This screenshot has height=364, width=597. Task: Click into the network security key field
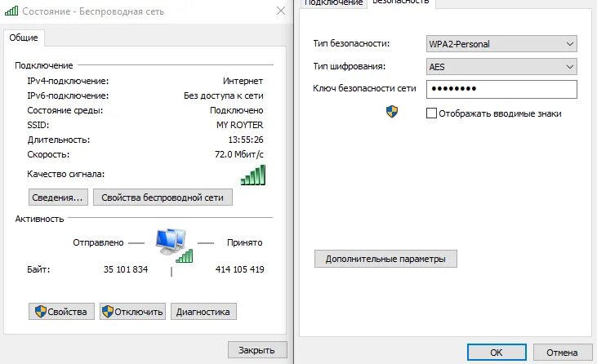click(501, 89)
